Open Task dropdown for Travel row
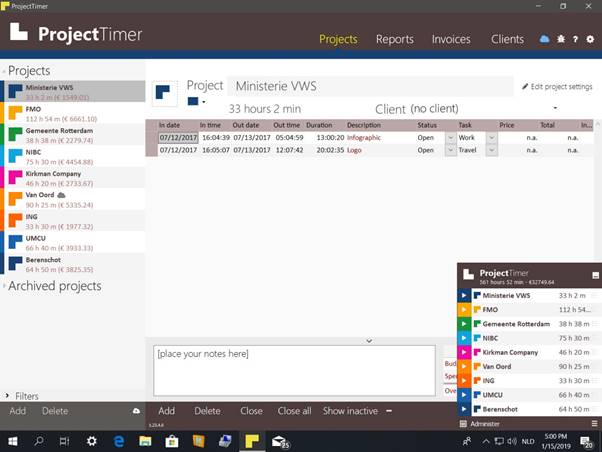Image resolution: width=602 pixels, height=452 pixels. click(x=491, y=150)
